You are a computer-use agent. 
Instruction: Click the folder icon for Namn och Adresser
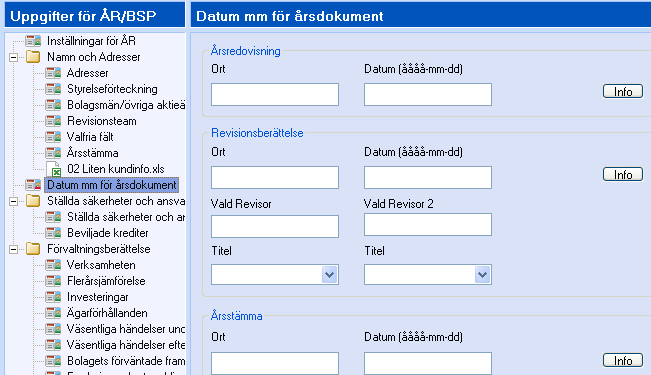(33, 57)
